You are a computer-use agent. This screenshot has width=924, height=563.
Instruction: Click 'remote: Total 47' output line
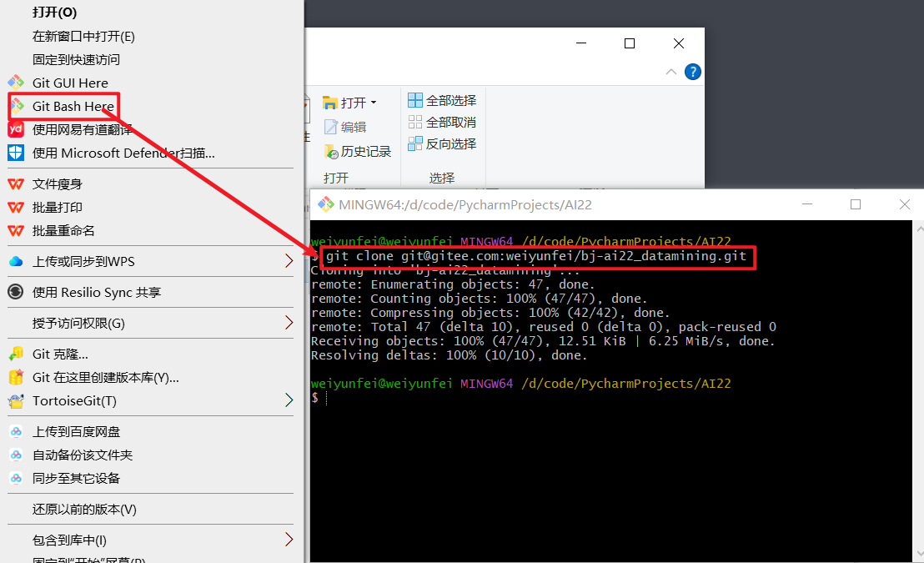pos(544,327)
